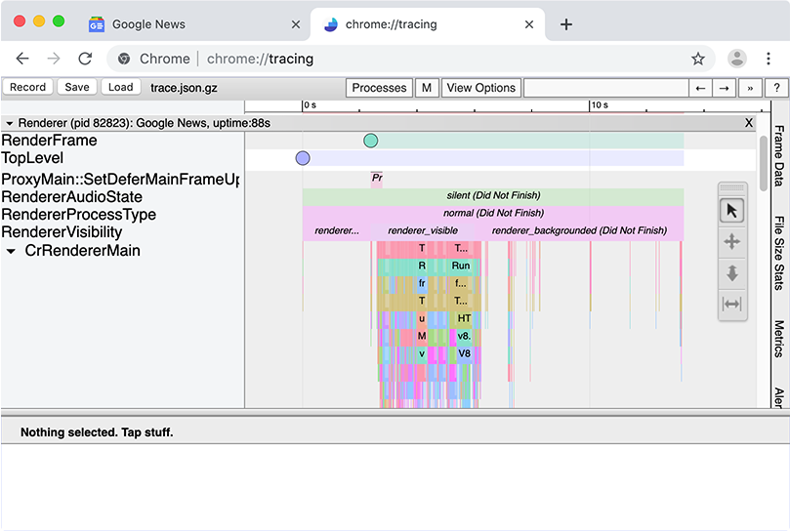The height and width of the screenshot is (532, 790).
Task: Activate the pan mouse mode tool
Action: [731, 242]
